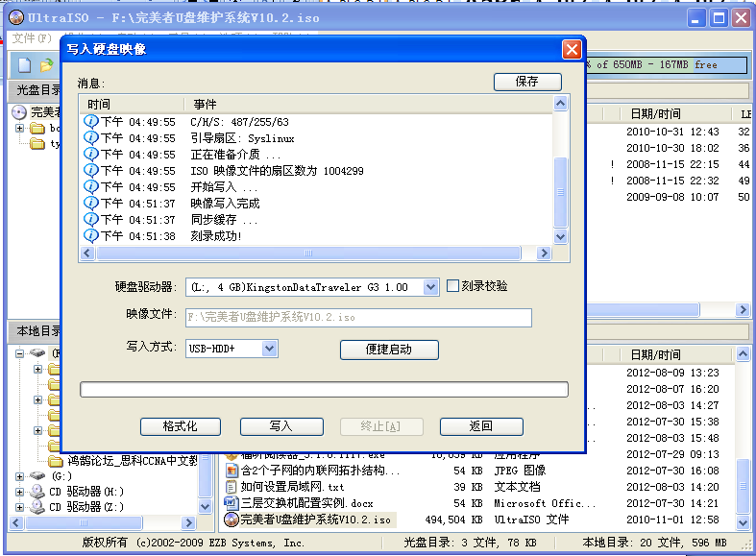Viewport: 756px width, 556px height.
Task: Select the 同步缓存 ... message row
Action: click(317, 220)
